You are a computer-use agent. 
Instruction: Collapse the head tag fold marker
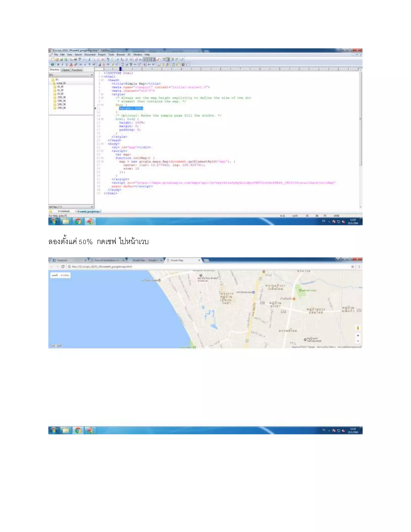(x=102, y=80)
